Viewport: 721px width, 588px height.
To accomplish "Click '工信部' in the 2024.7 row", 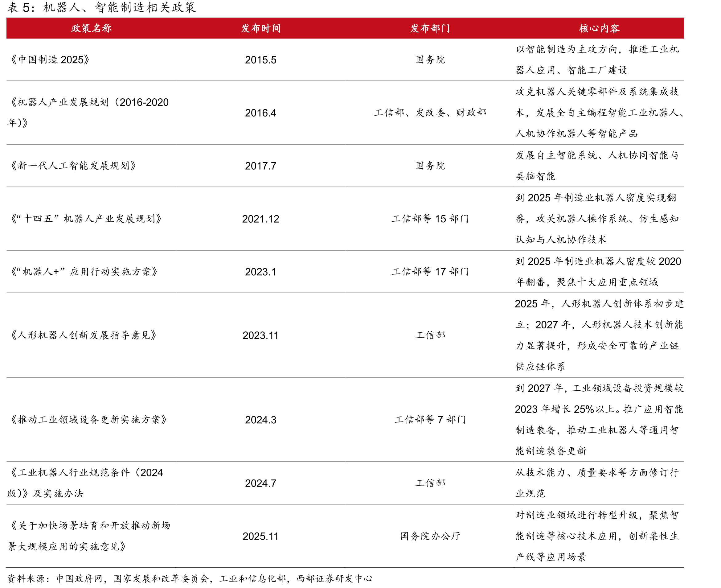I will pyautogui.click(x=430, y=483).
